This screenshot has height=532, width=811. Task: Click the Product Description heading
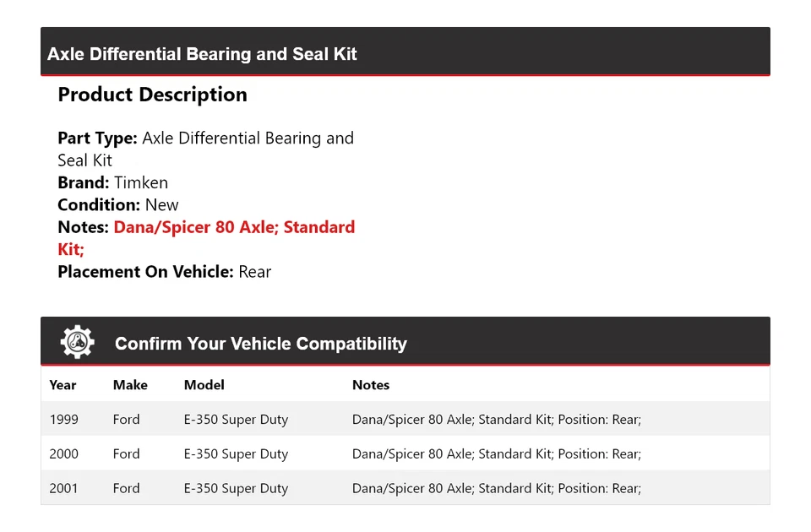click(x=152, y=95)
